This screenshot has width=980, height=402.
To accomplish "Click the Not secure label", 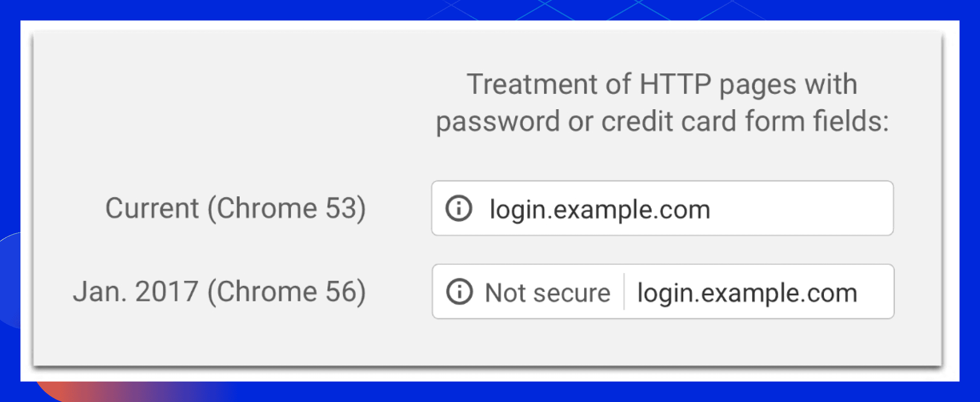I will [548, 293].
